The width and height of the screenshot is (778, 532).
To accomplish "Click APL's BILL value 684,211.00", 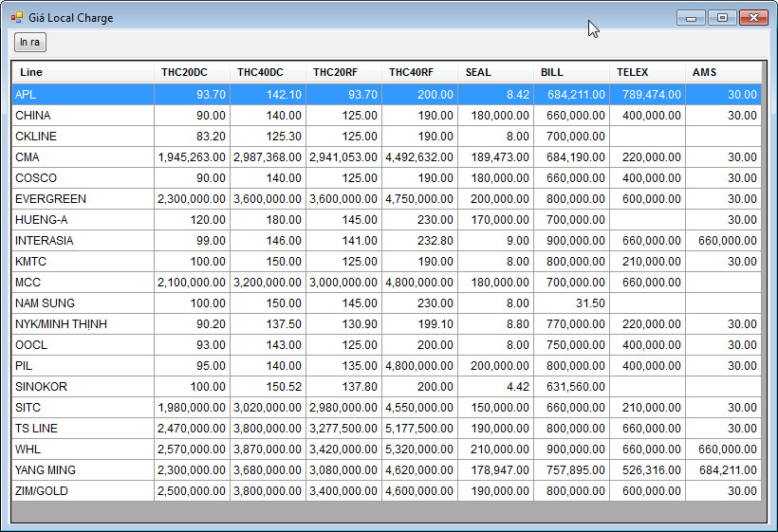I will tap(571, 94).
